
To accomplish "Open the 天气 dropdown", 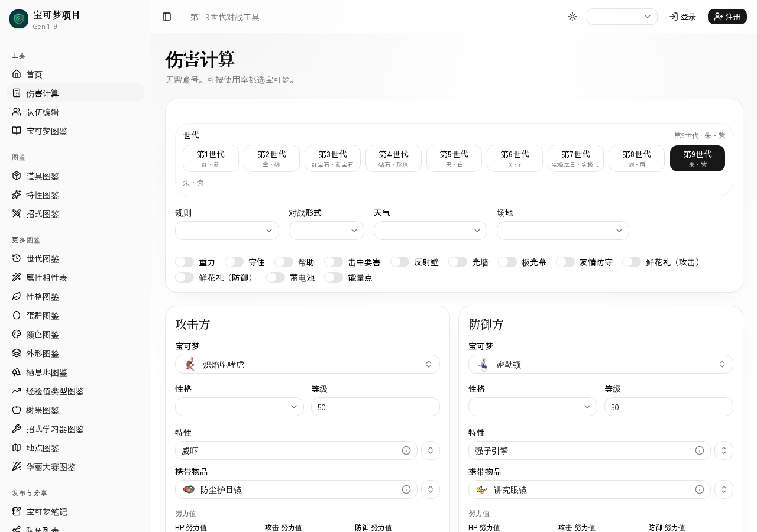I will 431,231.
